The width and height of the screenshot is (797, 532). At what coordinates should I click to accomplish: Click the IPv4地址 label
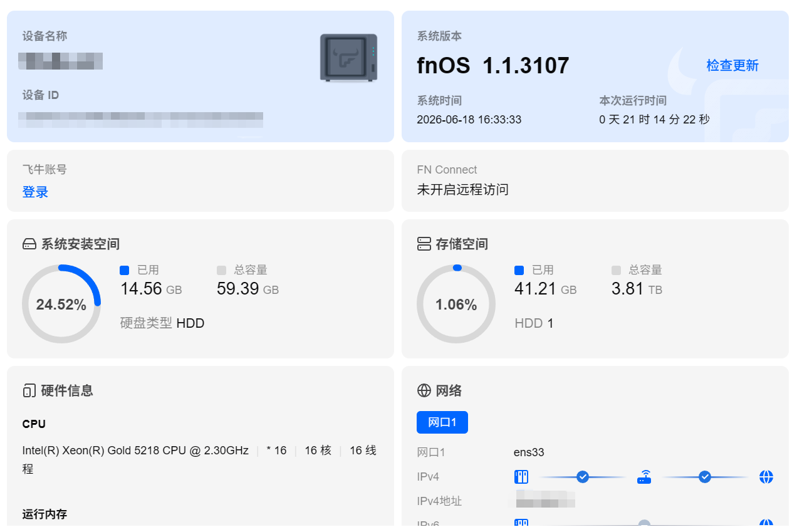tap(439, 501)
